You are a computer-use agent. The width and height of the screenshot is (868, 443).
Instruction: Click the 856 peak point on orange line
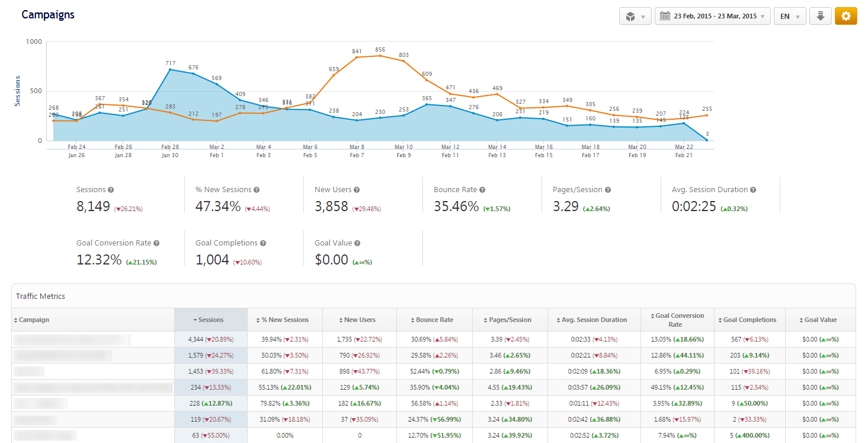point(380,56)
